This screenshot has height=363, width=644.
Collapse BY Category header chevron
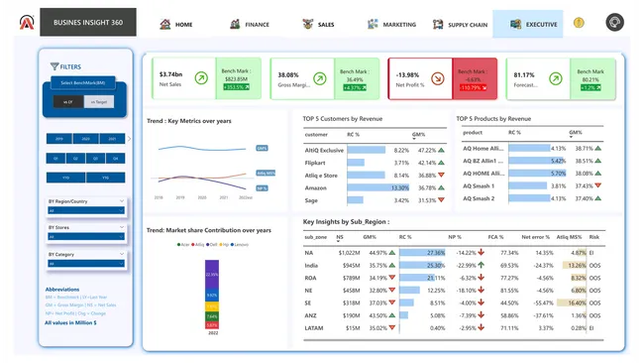(x=122, y=254)
